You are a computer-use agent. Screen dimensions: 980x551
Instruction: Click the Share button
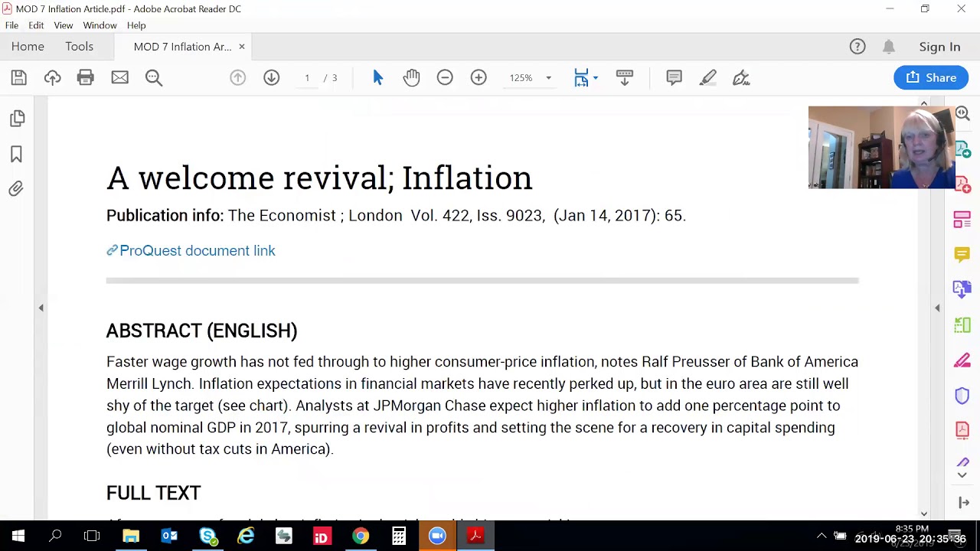[x=931, y=77]
